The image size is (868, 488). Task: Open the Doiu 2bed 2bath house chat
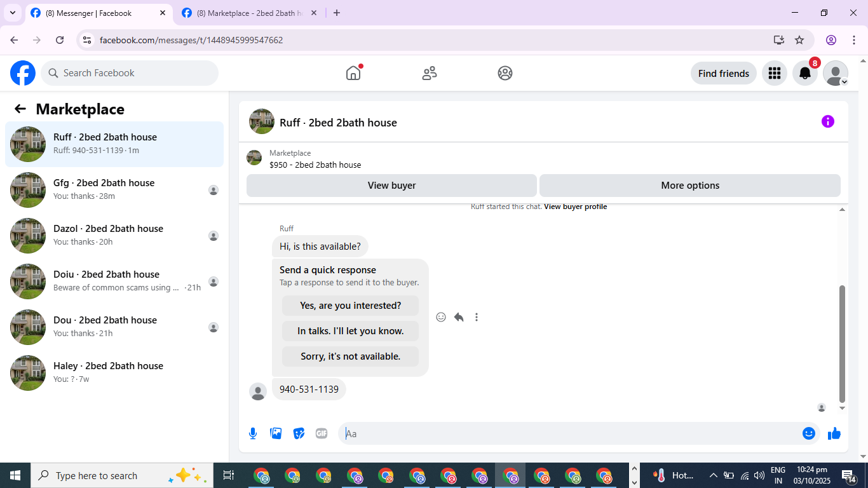coord(114,281)
